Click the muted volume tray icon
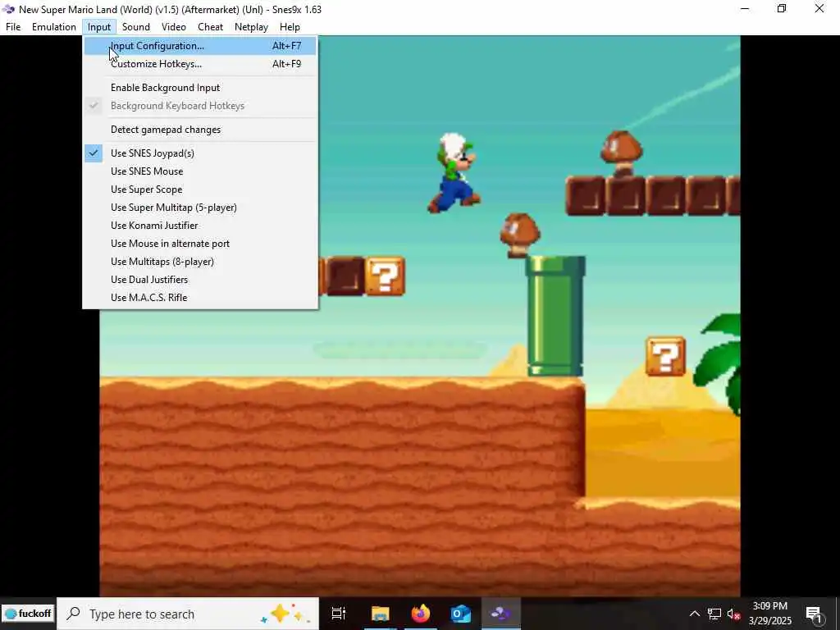 click(733, 614)
